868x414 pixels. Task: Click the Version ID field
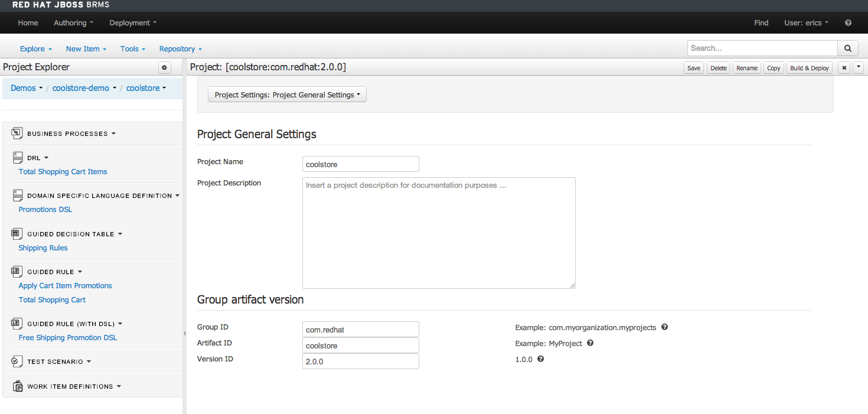[x=361, y=361]
